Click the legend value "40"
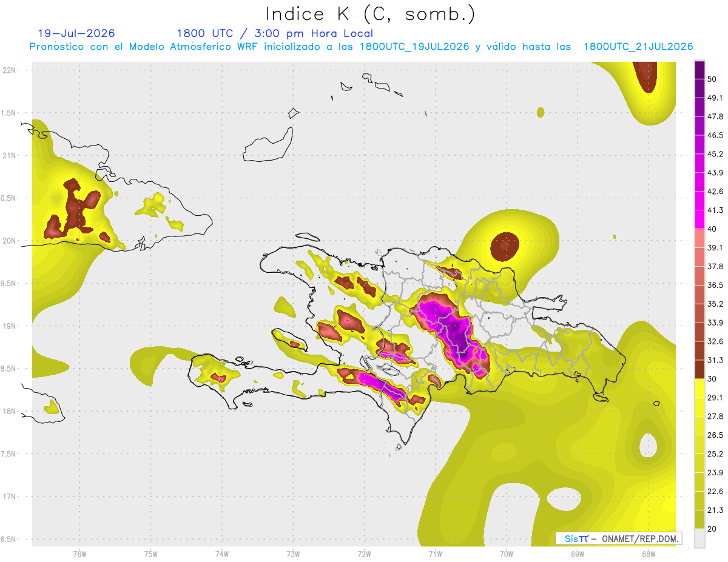The height and width of the screenshot is (562, 728). click(x=712, y=229)
